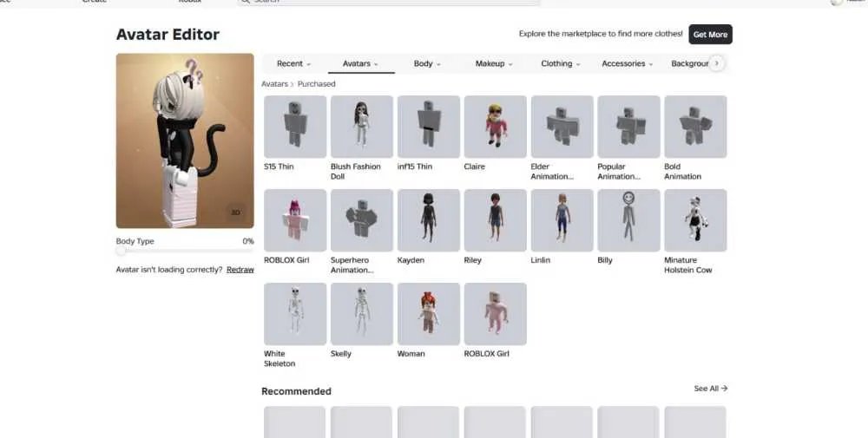Click the Minature Holstein Cow label
Viewport: 868px width, 438px height.
pos(688,265)
